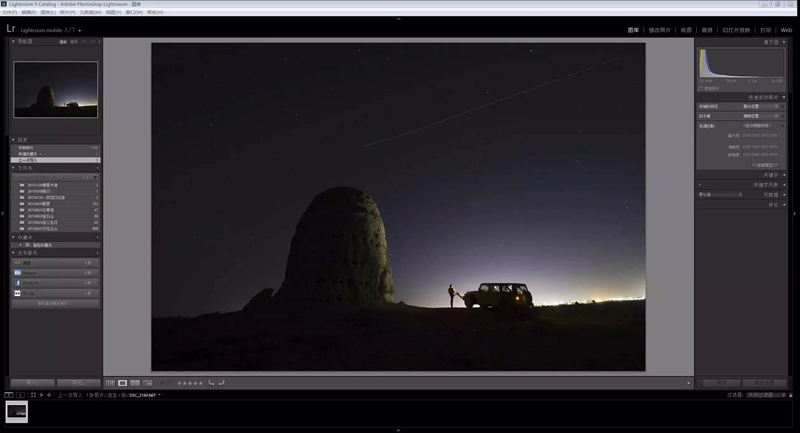
Task: Click the Find More Services Online button
Action: [55, 303]
